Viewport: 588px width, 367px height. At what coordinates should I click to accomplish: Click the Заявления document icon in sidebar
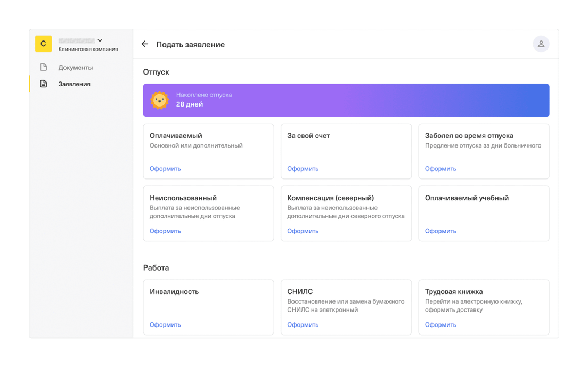pos(44,84)
